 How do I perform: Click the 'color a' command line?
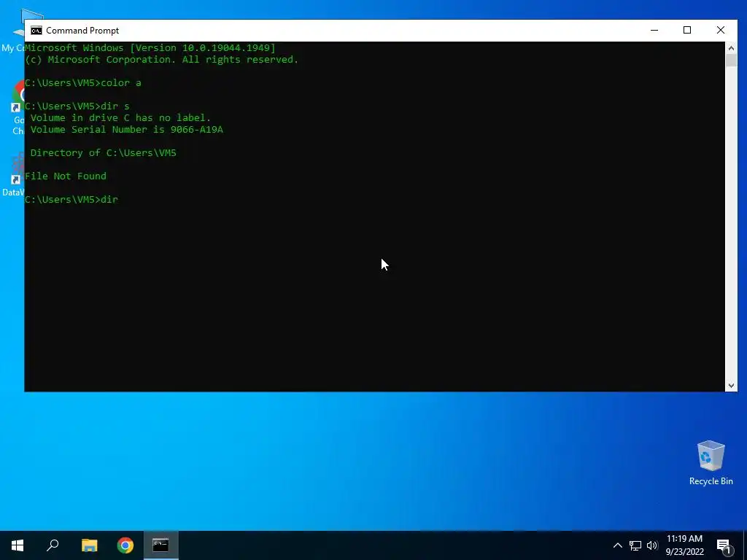coord(83,83)
